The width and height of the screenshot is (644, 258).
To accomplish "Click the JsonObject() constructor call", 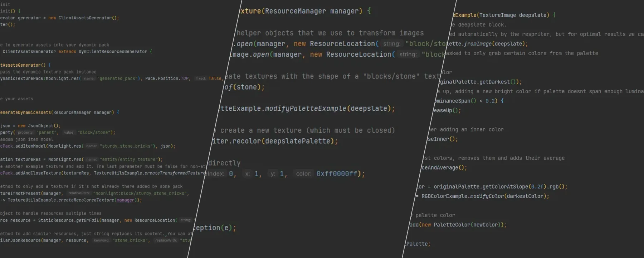I will tap(44, 126).
